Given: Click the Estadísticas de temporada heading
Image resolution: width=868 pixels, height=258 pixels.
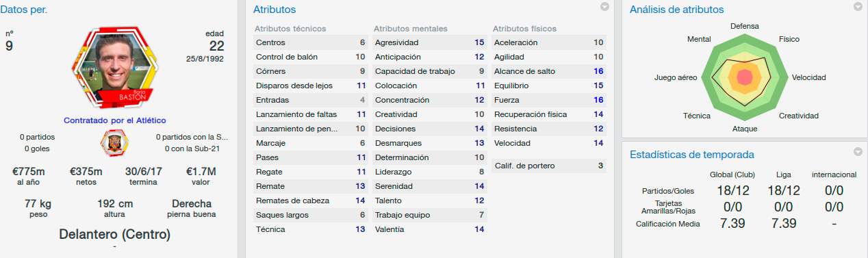Looking at the screenshot, I should [691, 155].
